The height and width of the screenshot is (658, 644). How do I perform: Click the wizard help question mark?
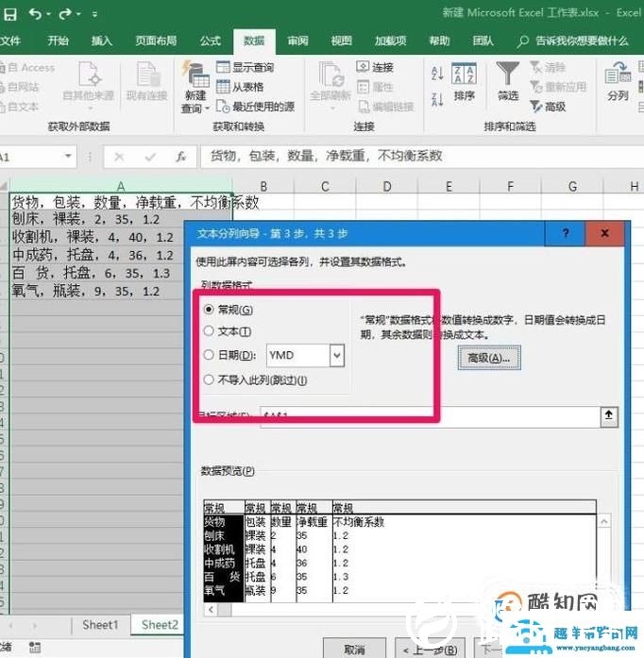tap(566, 233)
